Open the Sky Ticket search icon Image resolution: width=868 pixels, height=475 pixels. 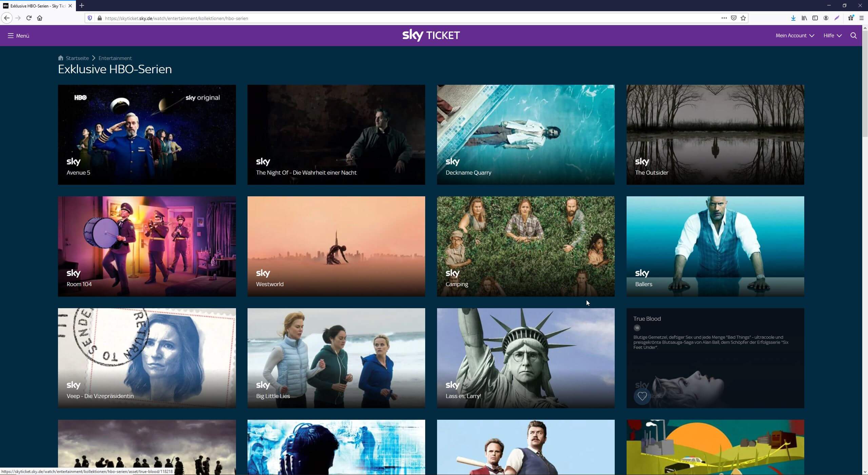[853, 36]
